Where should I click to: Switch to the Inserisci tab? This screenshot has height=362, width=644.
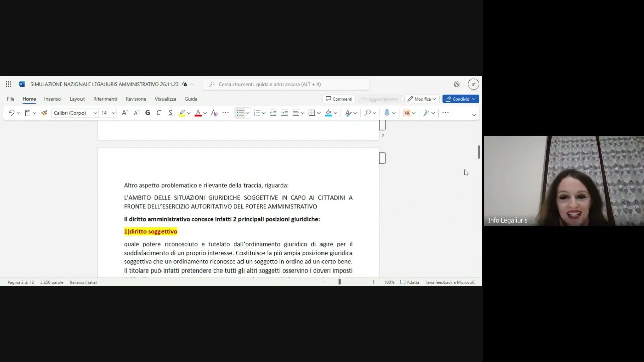click(x=53, y=99)
